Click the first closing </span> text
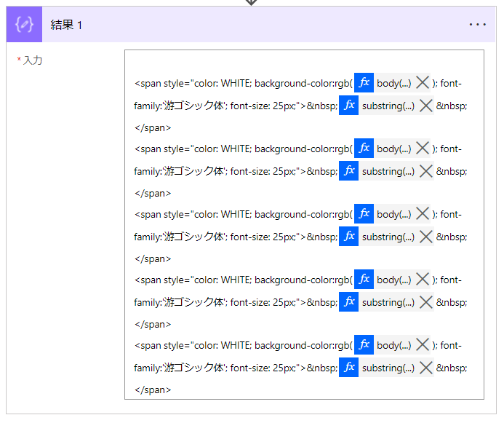Screen dimensions: 504x423 (153, 128)
